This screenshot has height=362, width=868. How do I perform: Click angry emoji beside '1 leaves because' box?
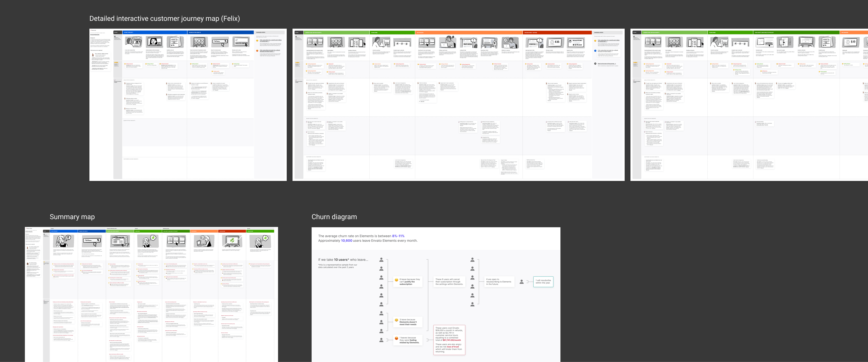(396, 338)
